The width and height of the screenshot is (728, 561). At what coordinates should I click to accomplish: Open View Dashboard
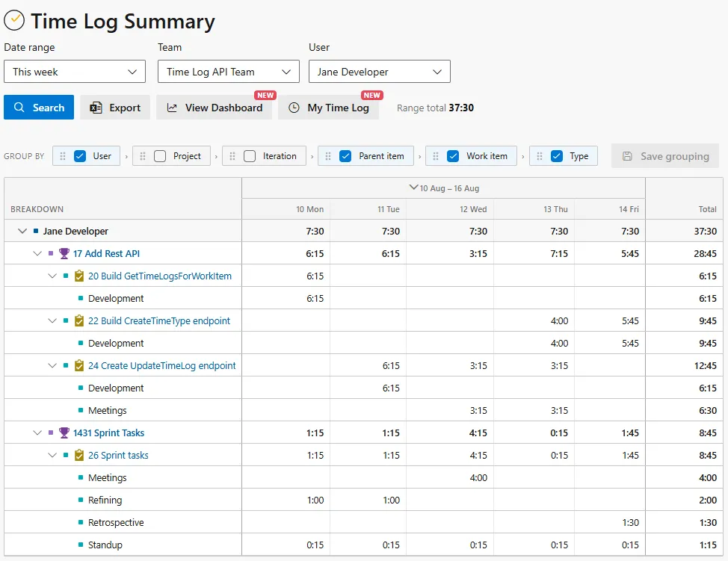(x=215, y=108)
